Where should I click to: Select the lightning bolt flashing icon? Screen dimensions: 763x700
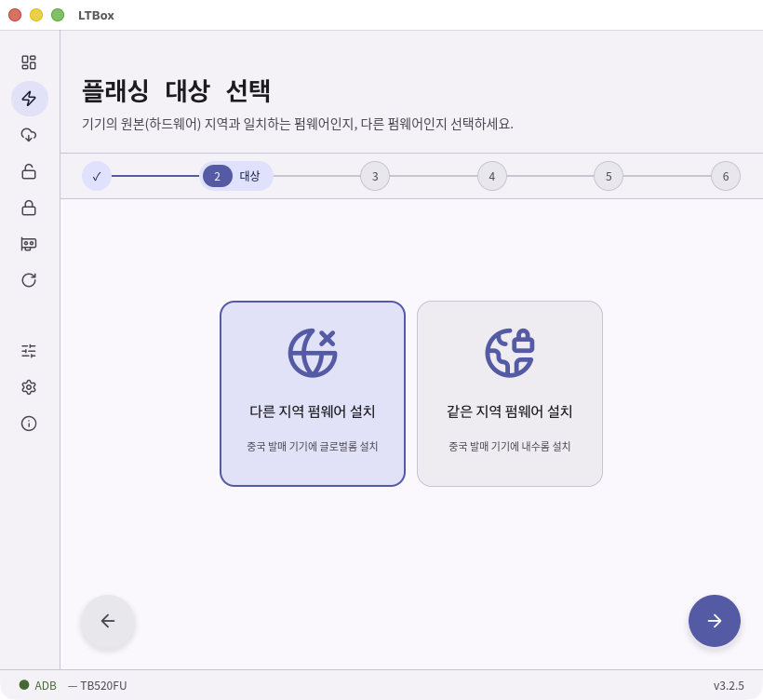(x=29, y=99)
